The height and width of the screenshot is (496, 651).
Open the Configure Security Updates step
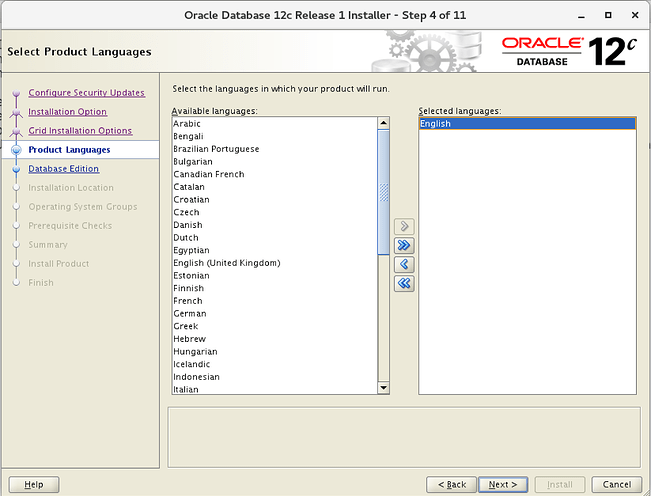click(x=86, y=93)
